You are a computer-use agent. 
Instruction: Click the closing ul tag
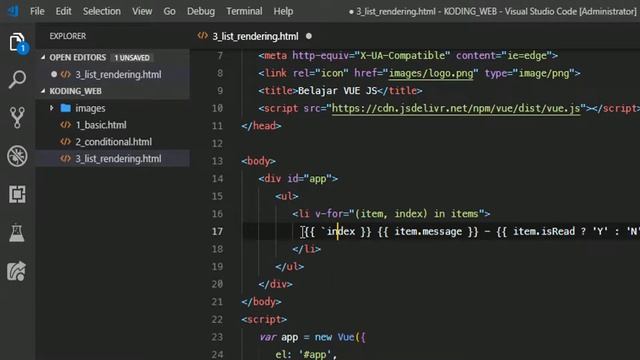(x=289, y=267)
